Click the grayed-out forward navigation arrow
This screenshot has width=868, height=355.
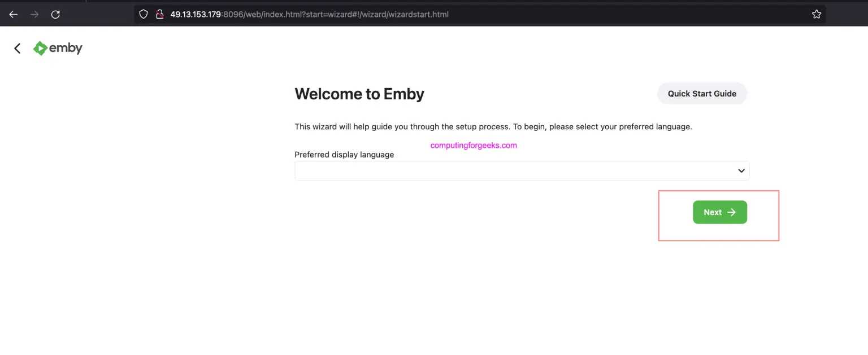point(34,14)
